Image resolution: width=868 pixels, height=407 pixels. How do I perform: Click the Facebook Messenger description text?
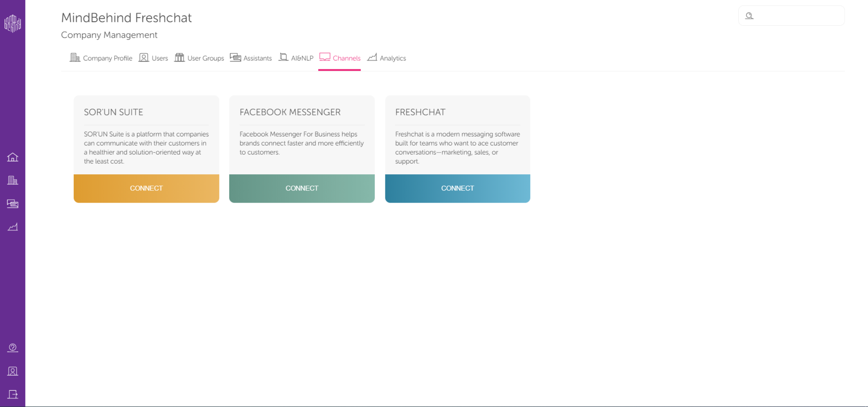(301, 143)
